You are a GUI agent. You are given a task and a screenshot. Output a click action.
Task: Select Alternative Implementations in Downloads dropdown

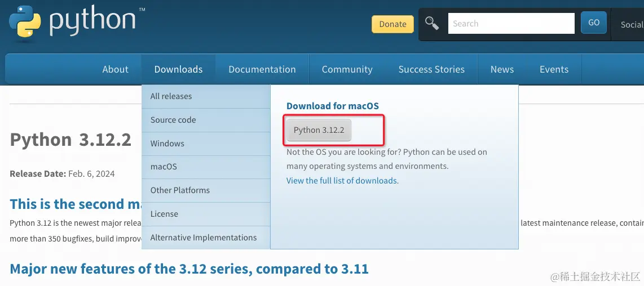(206, 238)
